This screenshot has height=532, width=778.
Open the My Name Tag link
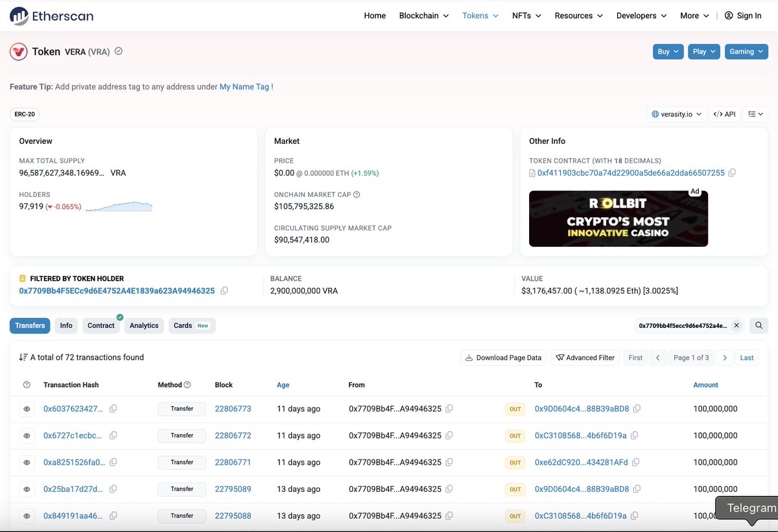point(246,87)
